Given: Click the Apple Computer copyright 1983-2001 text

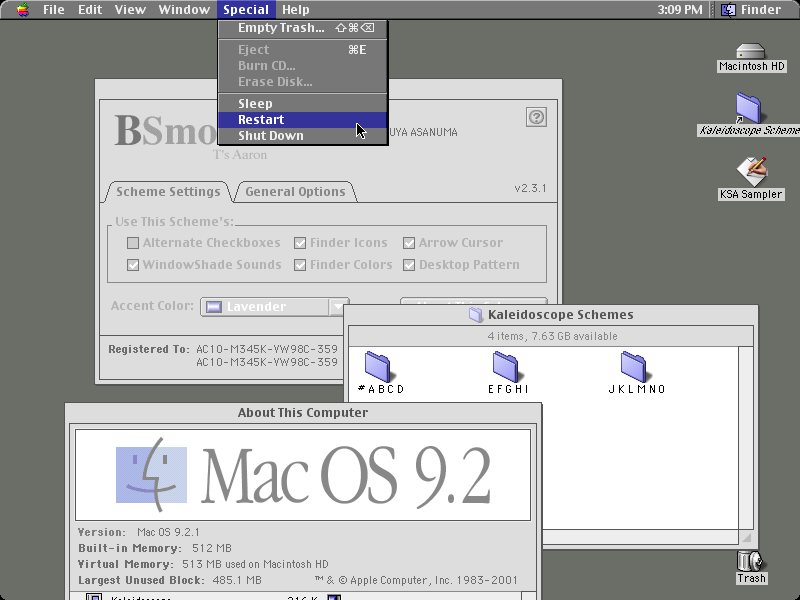Looking at the screenshot, I should pyautogui.click(x=416, y=580).
